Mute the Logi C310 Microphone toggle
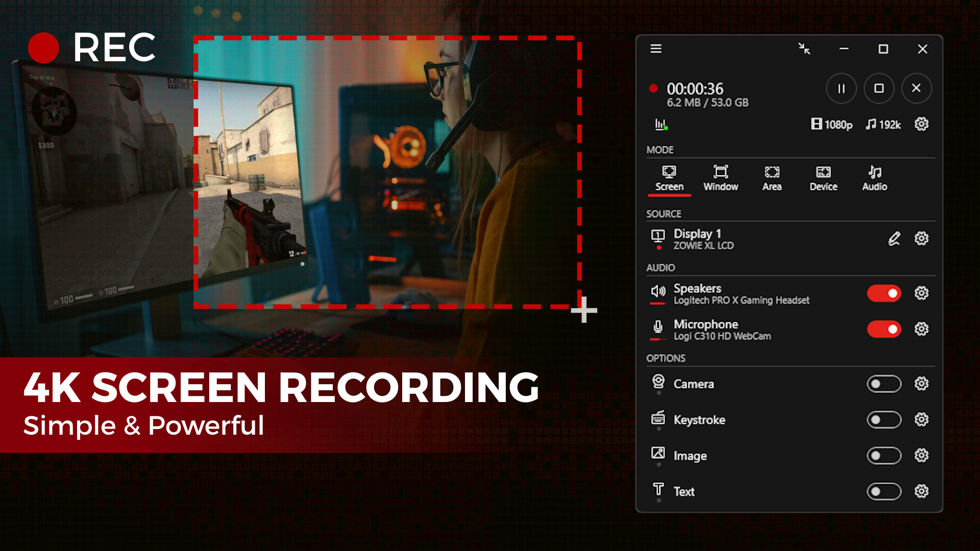Image resolution: width=980 pixels, height=551 pixels. tap(884, 329)
